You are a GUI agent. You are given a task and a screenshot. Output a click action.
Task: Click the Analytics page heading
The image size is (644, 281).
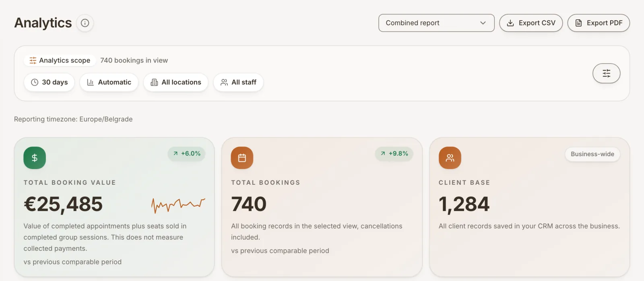click(x=43, y=23)
